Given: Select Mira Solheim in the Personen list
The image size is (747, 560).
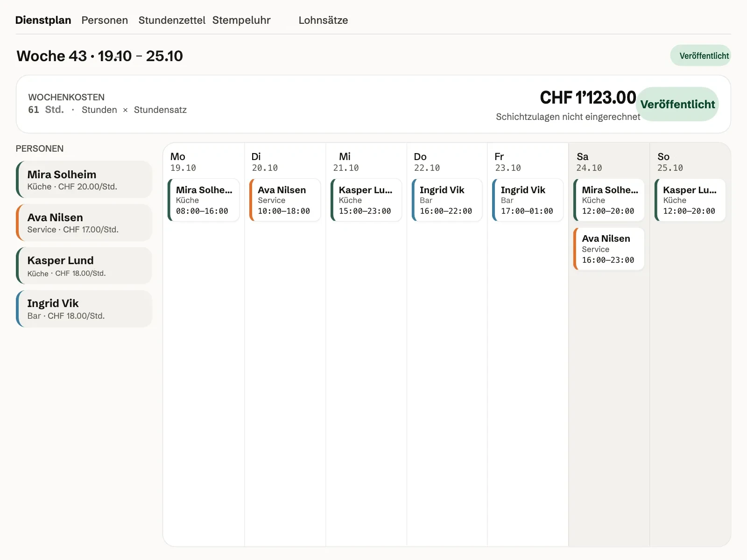Looking at the screenshot, I should pos(84,180).
